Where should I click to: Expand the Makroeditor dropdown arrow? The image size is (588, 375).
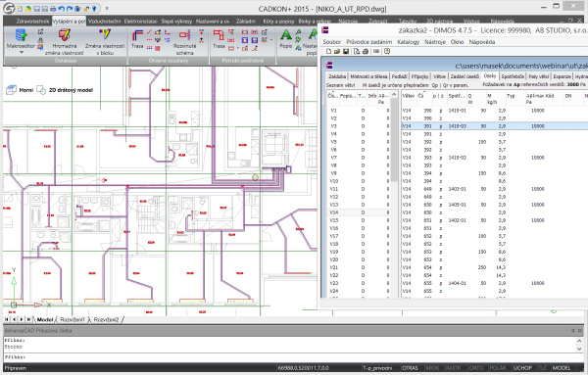(x=21, y=53)
